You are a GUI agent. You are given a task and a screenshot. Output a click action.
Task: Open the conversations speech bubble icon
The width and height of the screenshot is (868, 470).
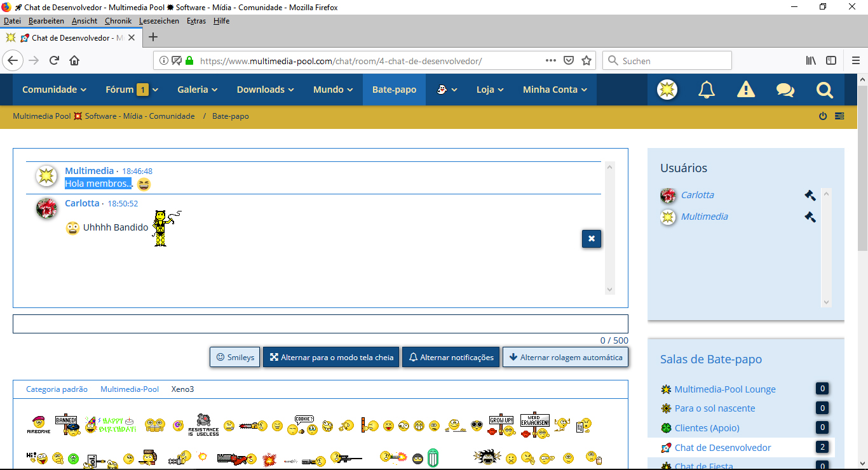click(x=785, y=90)
